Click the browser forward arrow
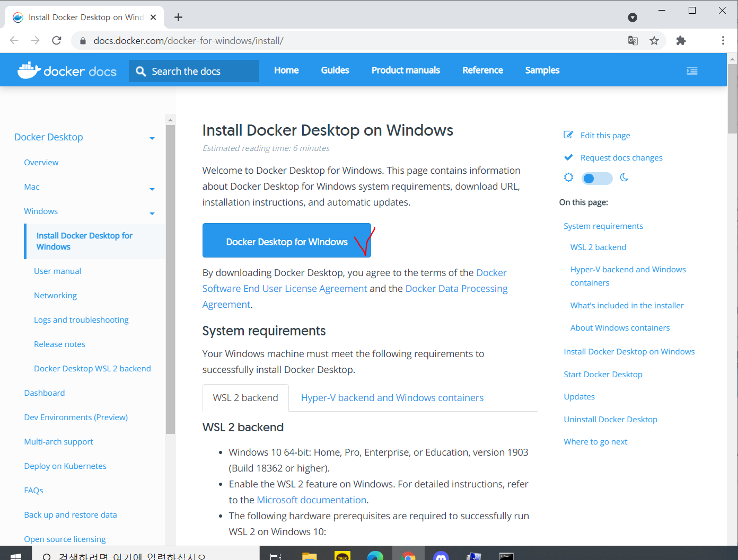The width and height of the screenshot is (738, 560). click(x=35, y=40)
